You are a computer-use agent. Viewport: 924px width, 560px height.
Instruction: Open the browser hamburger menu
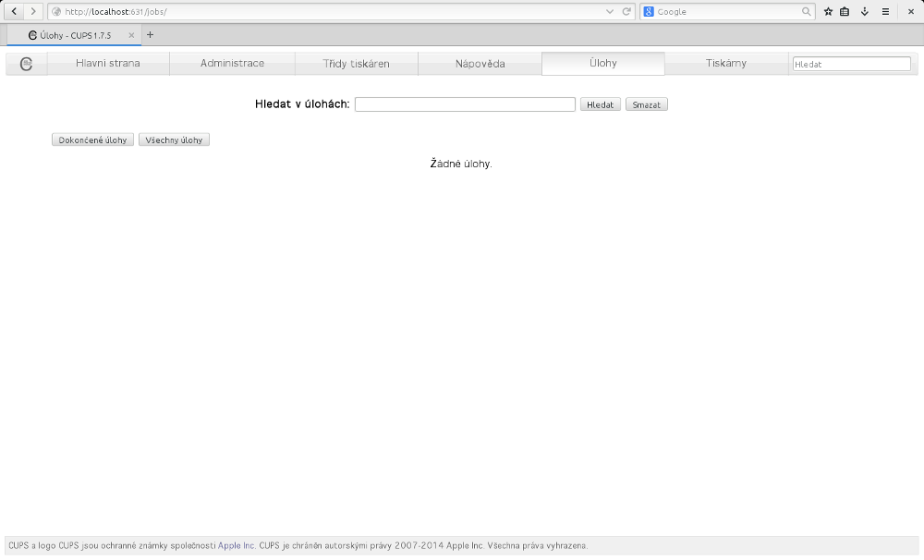pyautogui.click(x=885, y=11)
